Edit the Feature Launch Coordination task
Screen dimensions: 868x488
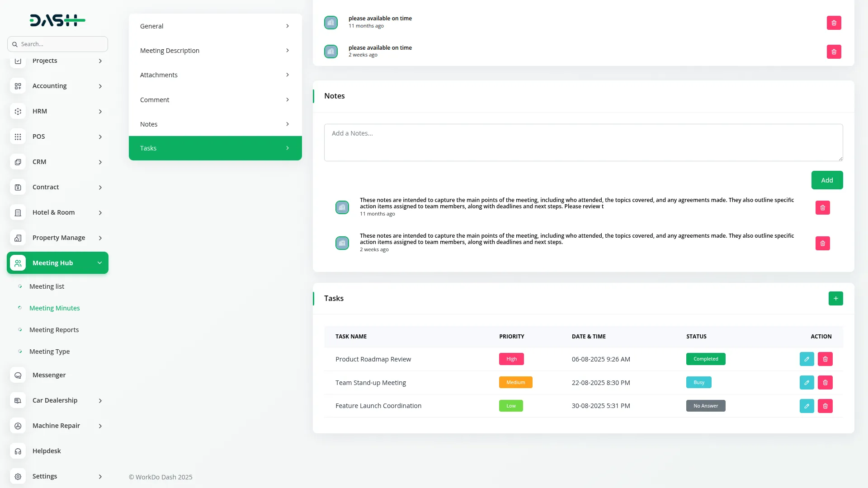807,406
